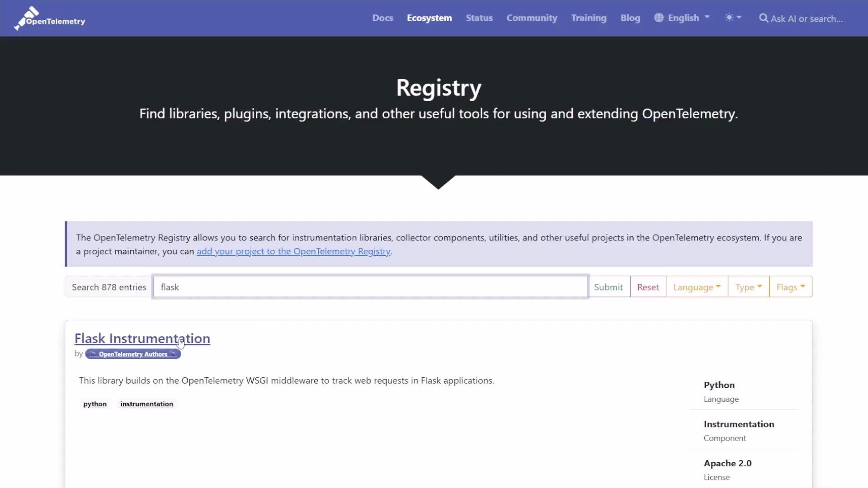This screenshot has width=868, height=488.
Task: Click the Instrumentation Component value
Action: pos(739,424)
